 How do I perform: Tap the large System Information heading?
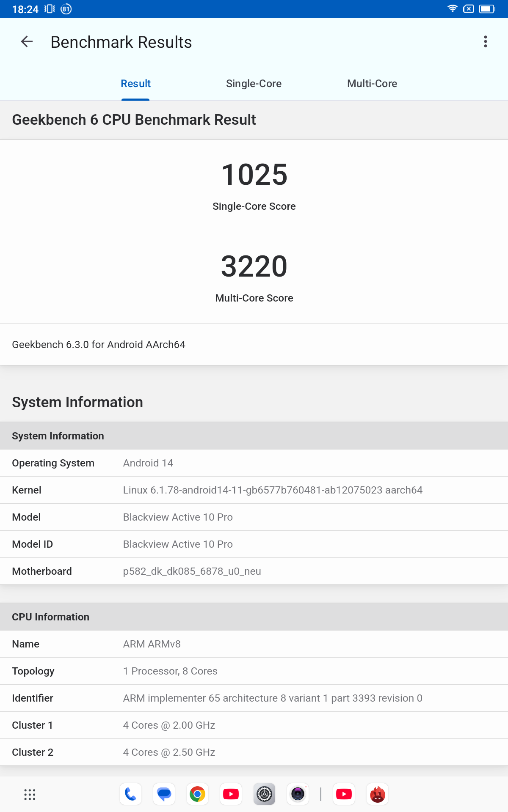click(x=77, y=402)
